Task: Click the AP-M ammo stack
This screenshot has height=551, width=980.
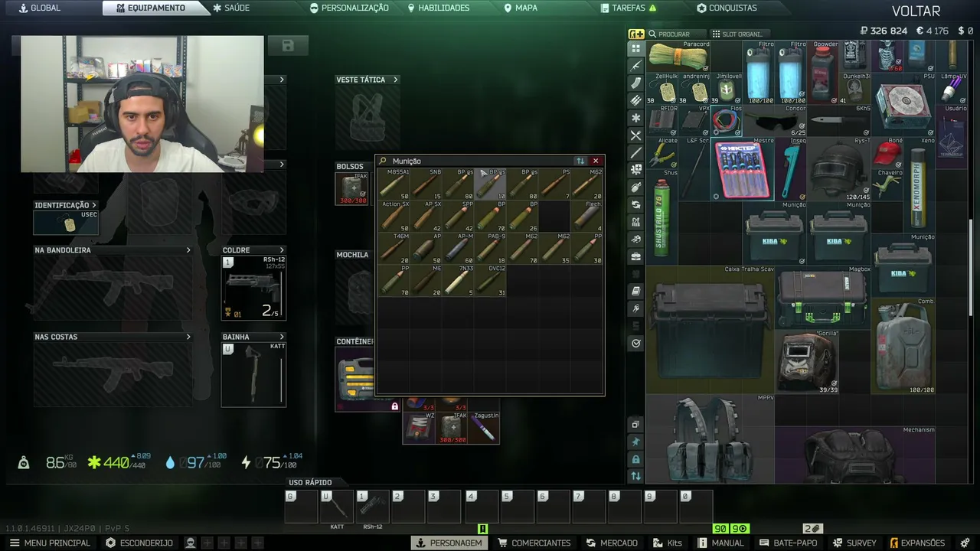Action: click(459, 248)
